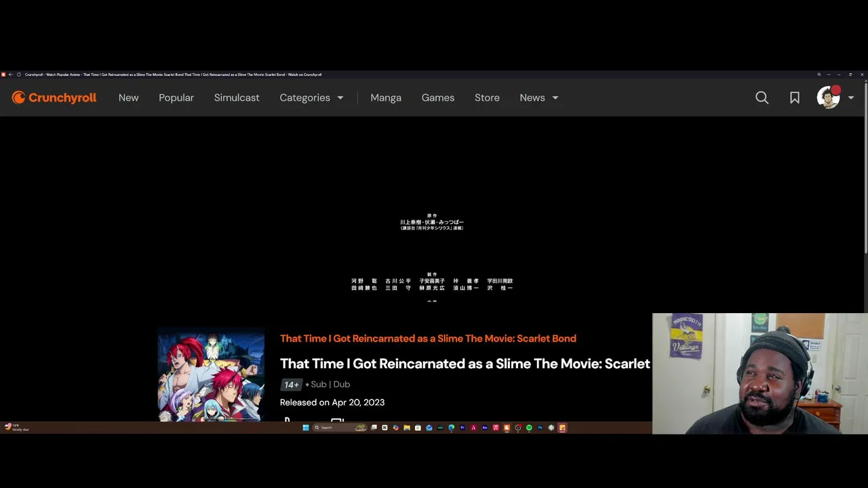The image size is (868, 488).
Task: Open ChatGPT from the taskbar
Action: pos(551,428)
